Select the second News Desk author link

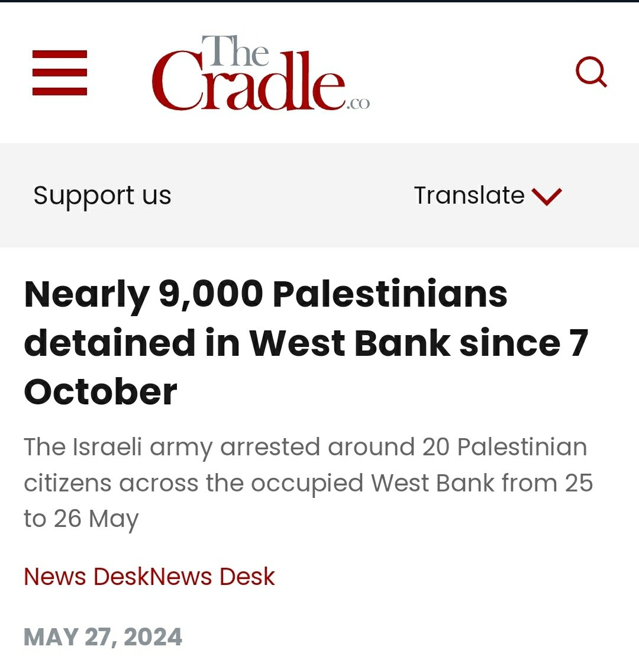tap(212, 576)
